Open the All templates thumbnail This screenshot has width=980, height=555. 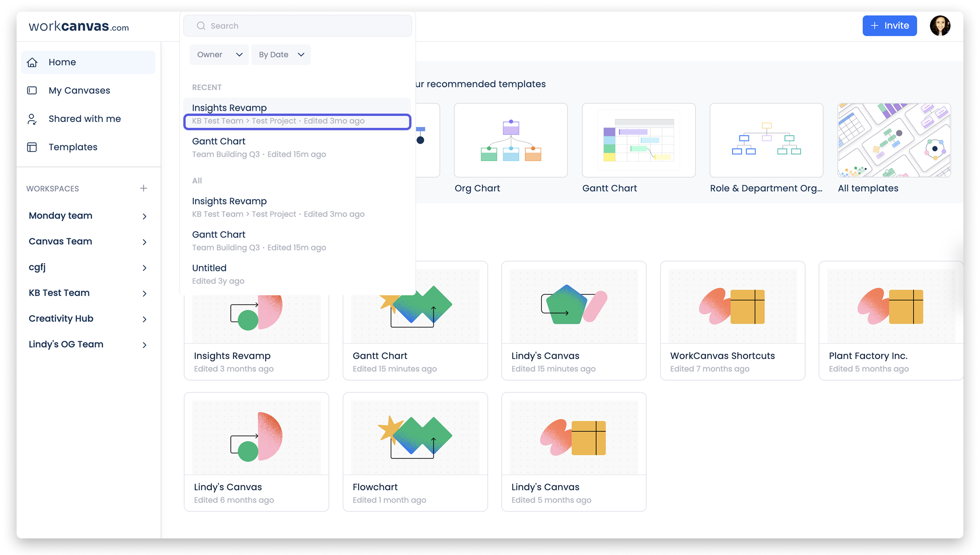tap(894, 140)
